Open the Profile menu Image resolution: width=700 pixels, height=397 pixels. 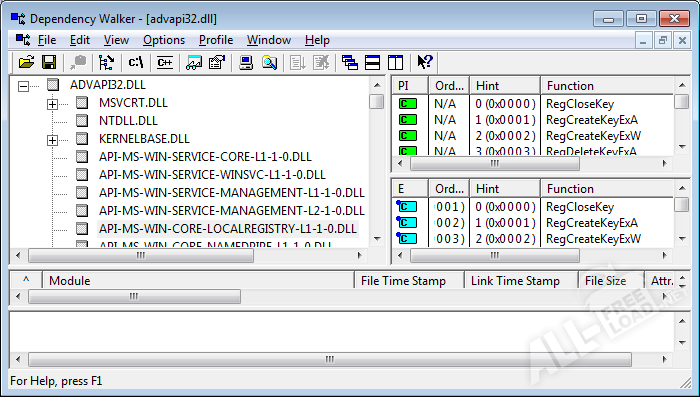click(216, 40)
